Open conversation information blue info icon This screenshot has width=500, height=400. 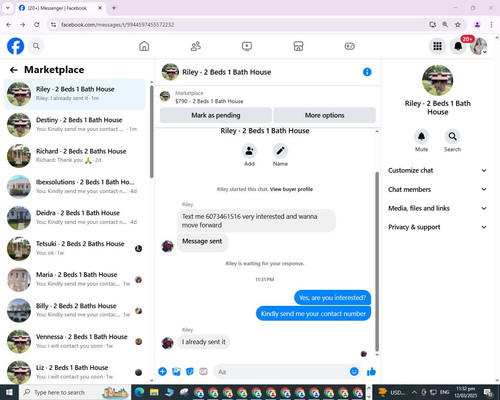pyautogui.click(x=367, y=72)
